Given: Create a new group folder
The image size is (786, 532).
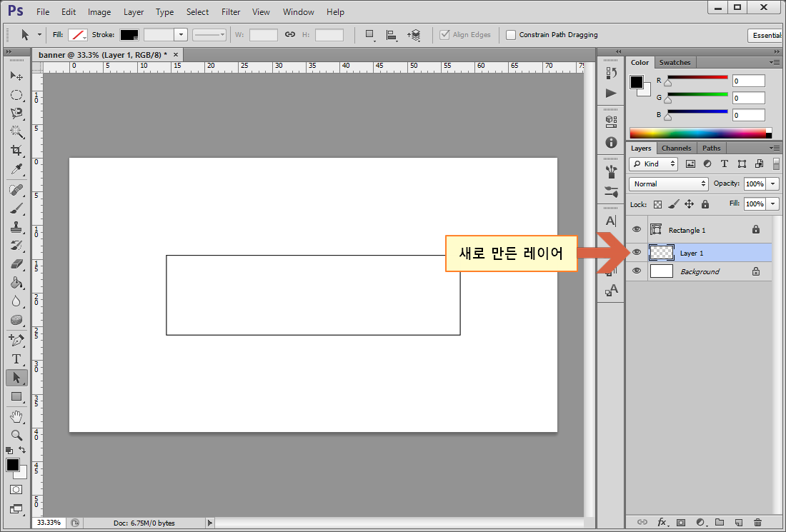Looking at the screenshot, I should (x=720, y=523).
